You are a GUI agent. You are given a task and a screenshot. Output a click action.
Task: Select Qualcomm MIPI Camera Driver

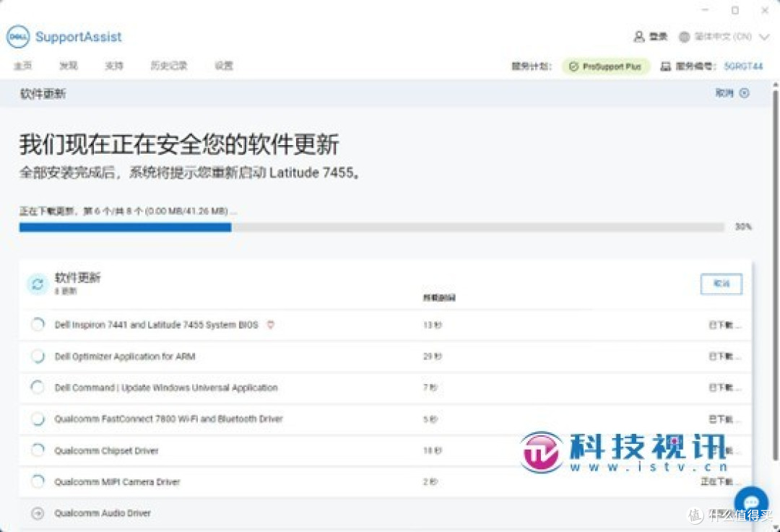tap(118, 481)
